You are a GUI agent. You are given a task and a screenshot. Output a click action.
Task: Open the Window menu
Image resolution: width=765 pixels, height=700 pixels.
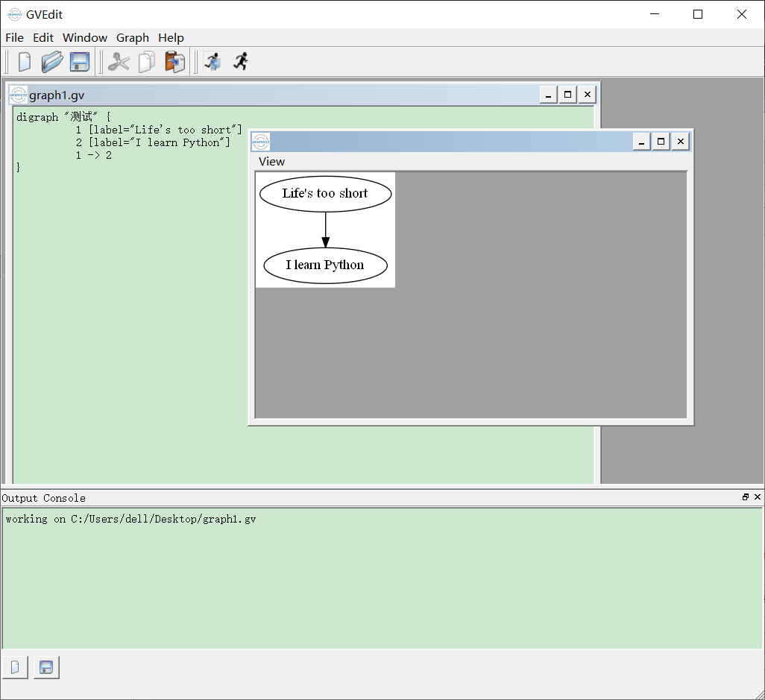[85, 37]
